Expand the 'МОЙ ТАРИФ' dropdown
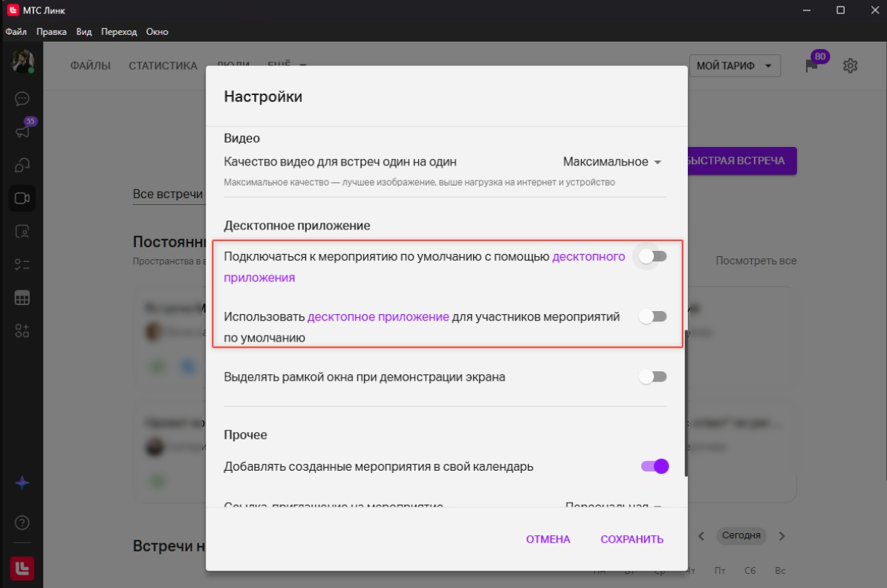Screen dimensions: 887x588 pos(735,65)
